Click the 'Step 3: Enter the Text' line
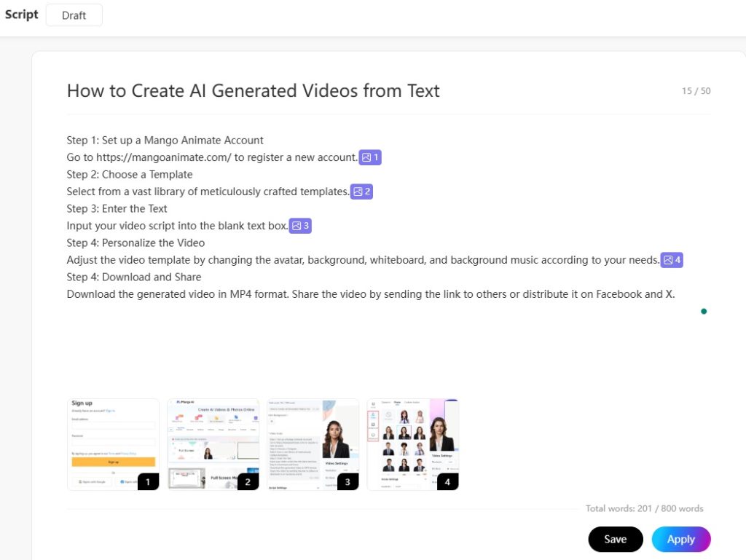Image resolution: width=746 pixels, height=560 pixels. click(117, 208)
